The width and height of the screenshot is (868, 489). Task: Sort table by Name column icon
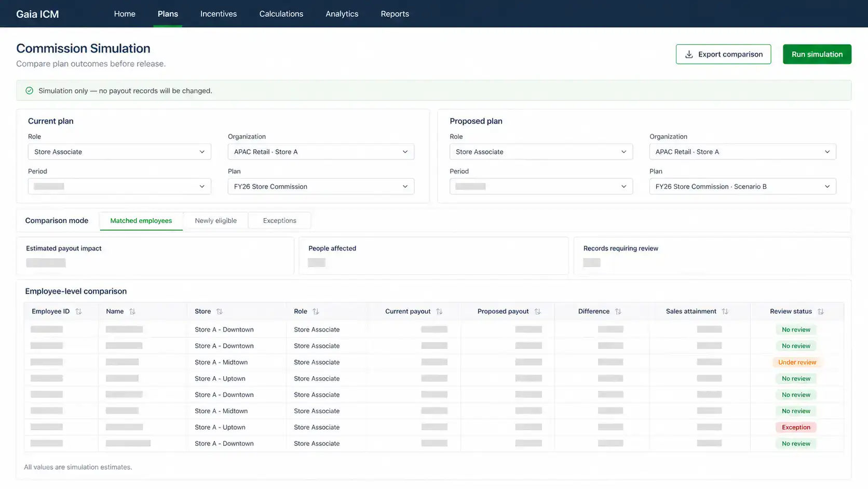pyautogui.click(x=132, y=311)
